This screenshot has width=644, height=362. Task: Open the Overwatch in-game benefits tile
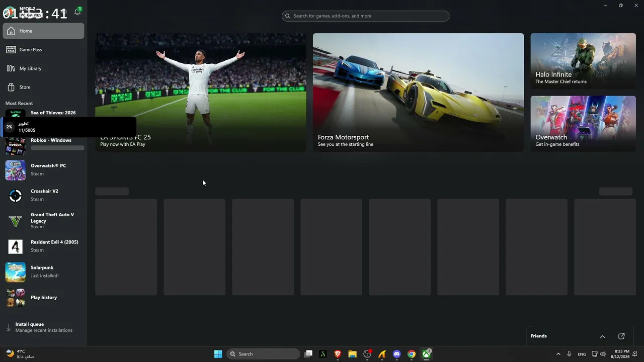point(583,124)
